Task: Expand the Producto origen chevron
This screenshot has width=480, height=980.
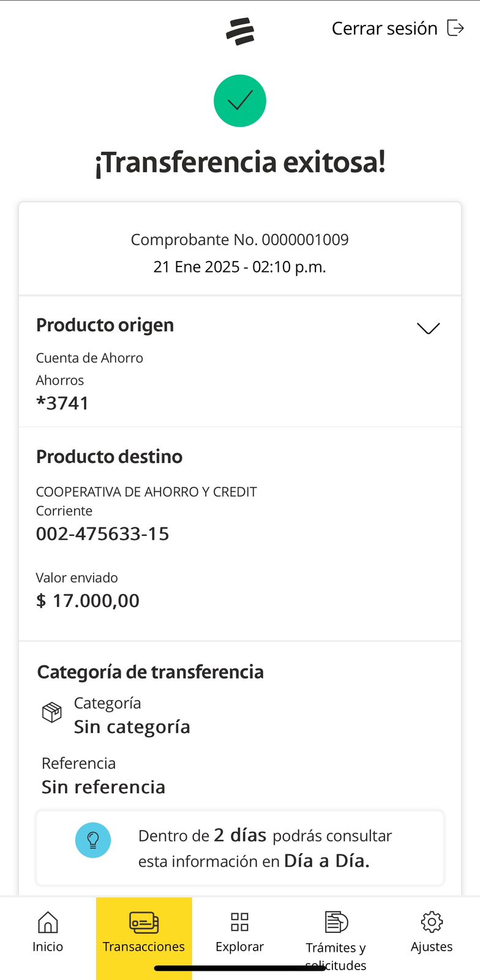Action: pos(429,328)
